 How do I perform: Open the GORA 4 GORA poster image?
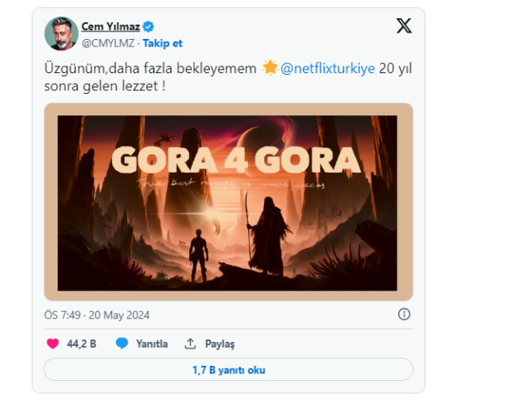pos(227,202)
